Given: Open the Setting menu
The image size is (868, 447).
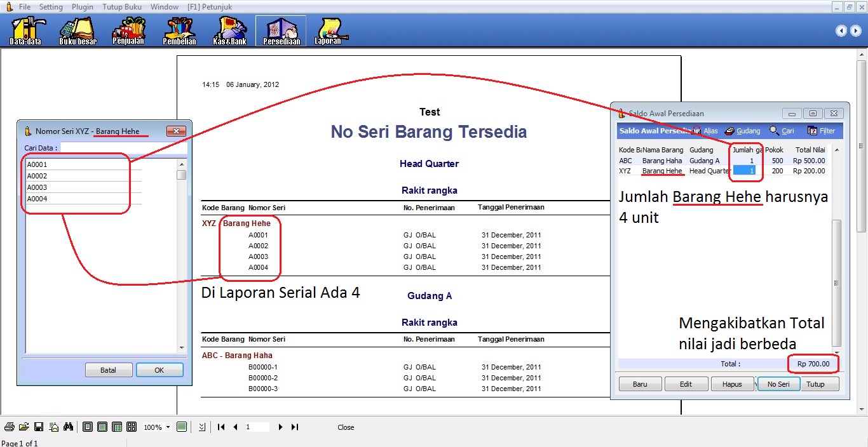Looking at the screenshot, I should click(x=51, y=7).
